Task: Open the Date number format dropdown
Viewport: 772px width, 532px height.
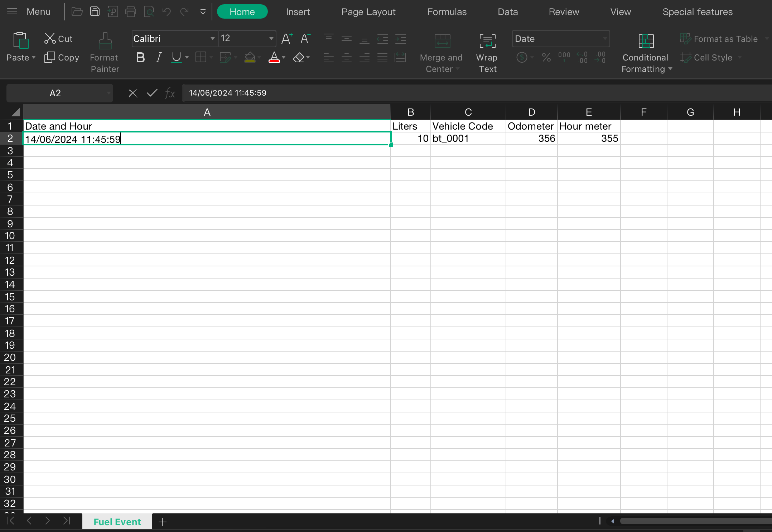Action: 605,39
